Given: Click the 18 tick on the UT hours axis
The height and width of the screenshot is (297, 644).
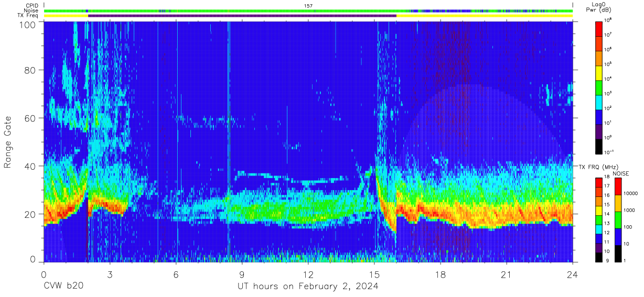Looking at the screenshot, I should (x=441, y=274).
